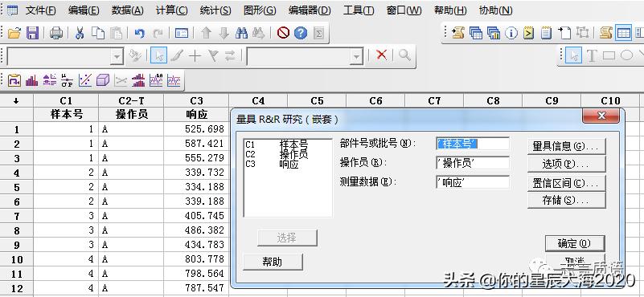Screen dimensions: 644x297
Task: Click the 帮助 button in dialog
Action: (x=273, y=262)
